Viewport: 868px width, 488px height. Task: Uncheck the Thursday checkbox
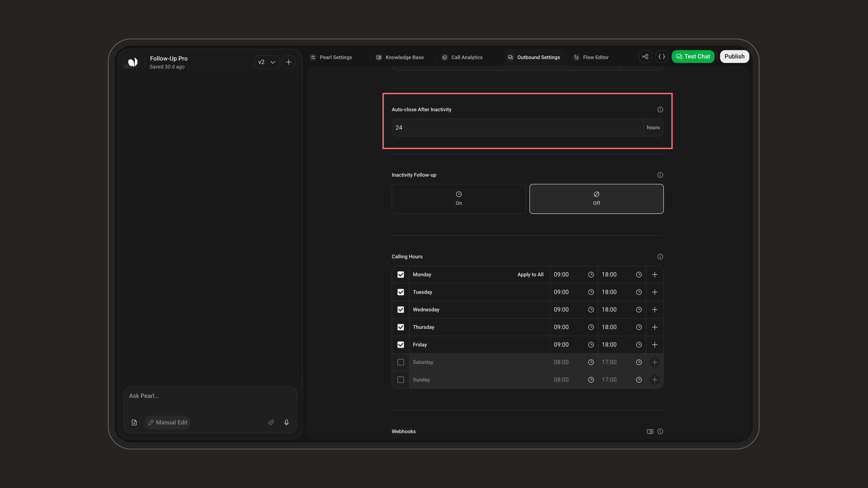coord(401,327)
